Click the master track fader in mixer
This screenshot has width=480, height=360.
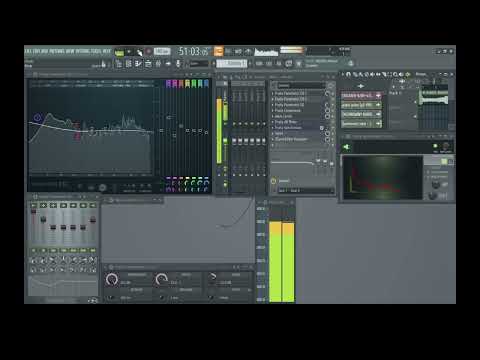tap(225, 141)
